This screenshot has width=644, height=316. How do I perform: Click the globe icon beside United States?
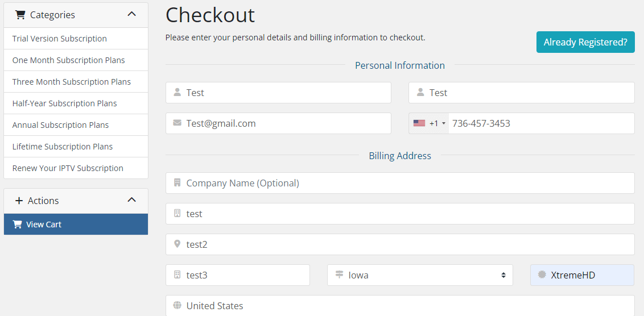click(177, 306)
